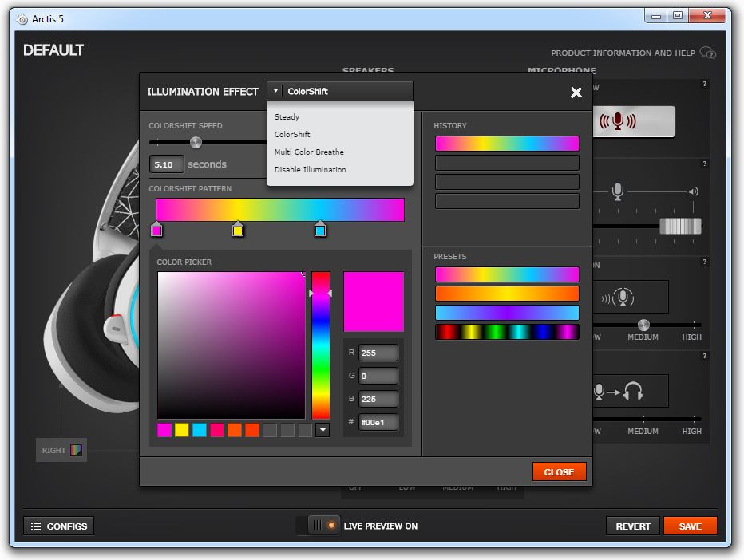744x560 pixels.
Task: Click the second empty history slot
Action: (507, 182)
